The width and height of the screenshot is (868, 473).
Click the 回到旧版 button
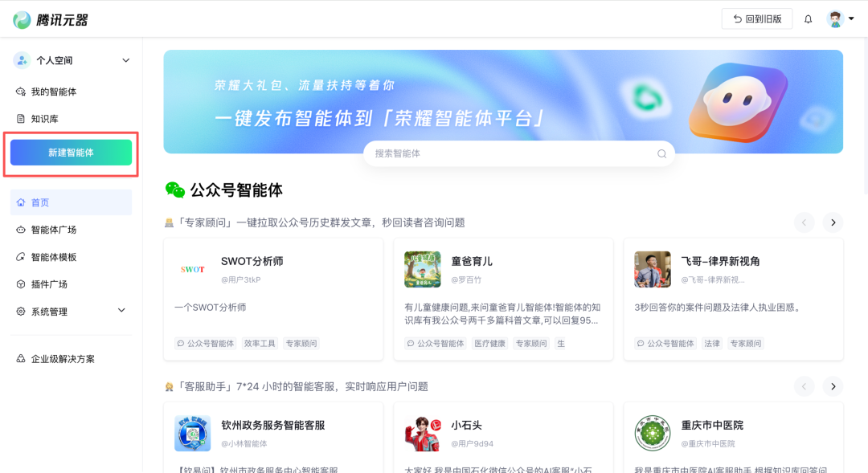coord(756,18)
